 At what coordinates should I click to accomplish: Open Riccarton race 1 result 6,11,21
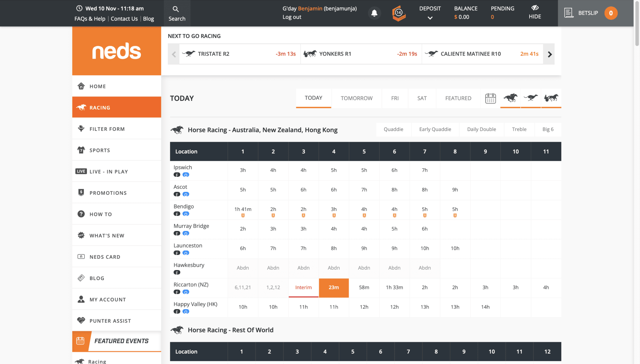(x=243, y=288)
